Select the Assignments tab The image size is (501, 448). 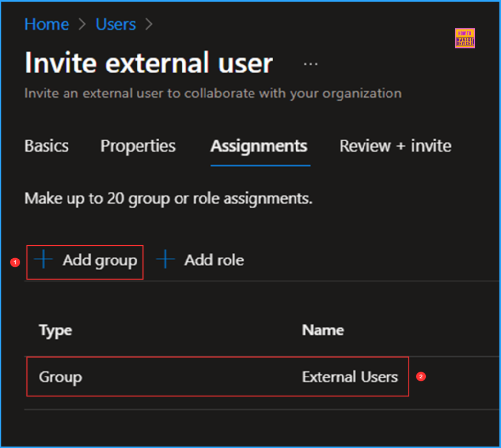[259, 145]
